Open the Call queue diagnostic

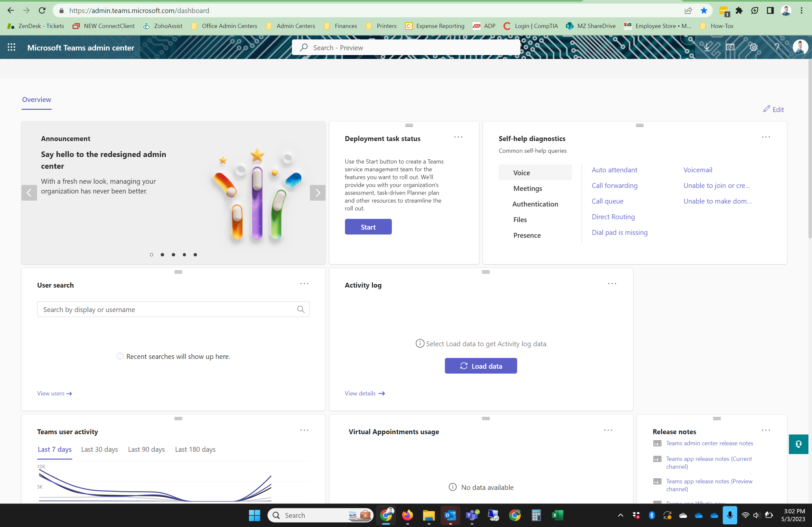pyautogui.click(x=607, y=201)
